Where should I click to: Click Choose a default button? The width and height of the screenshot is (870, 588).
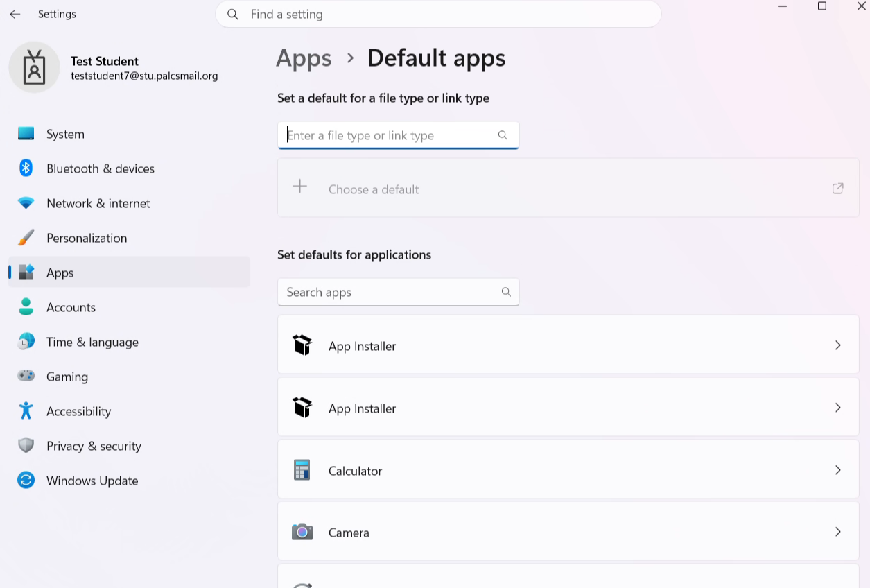[568, 188]
